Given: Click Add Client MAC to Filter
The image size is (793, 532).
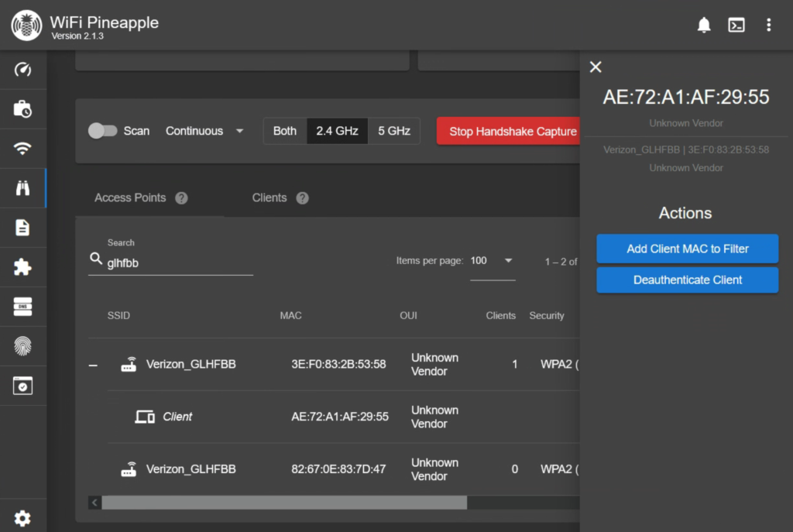Looking at the screenshot, I should tap(688, 249).
